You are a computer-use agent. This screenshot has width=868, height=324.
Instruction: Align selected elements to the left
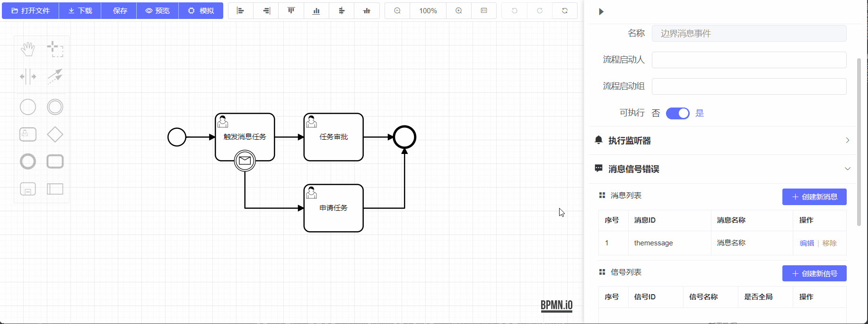tap(241, 10)
